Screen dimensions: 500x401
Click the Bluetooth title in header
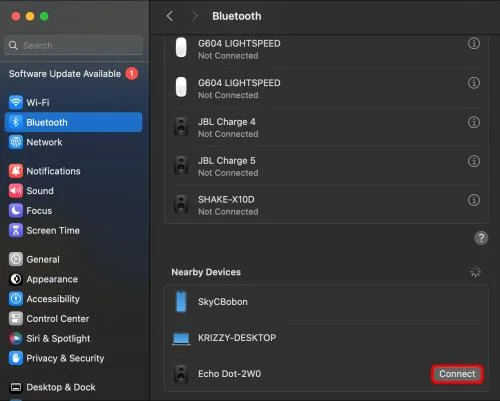(x=237, y=16)
